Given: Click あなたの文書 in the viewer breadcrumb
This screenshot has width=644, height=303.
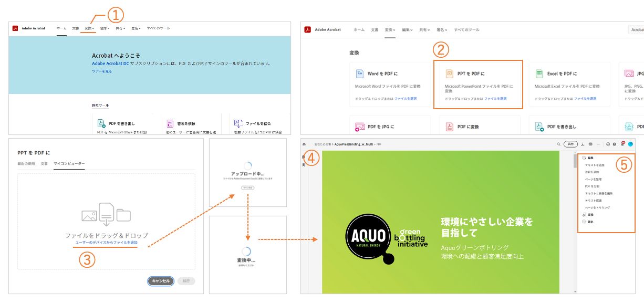Looking at the screenshot, I should [x=322, y=144].
